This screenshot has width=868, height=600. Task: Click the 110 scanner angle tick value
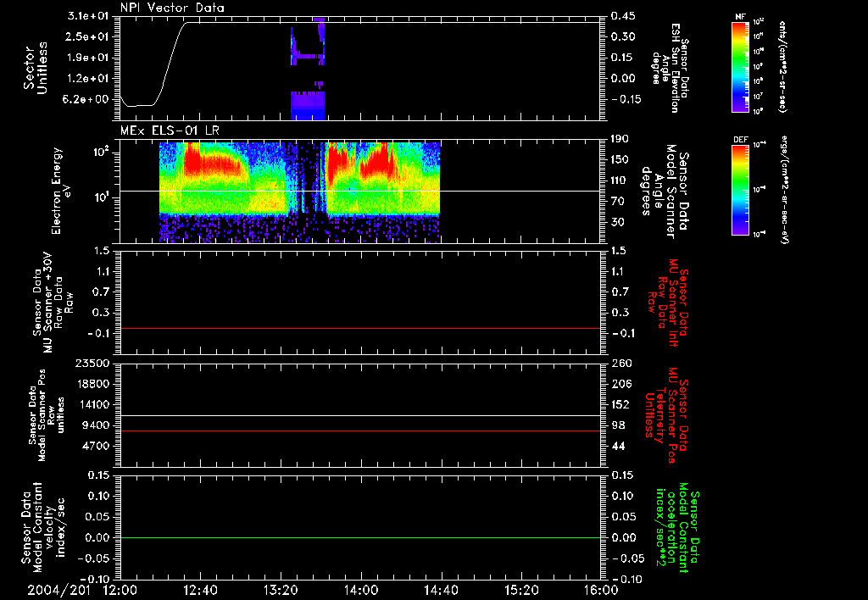click(620, 181)
